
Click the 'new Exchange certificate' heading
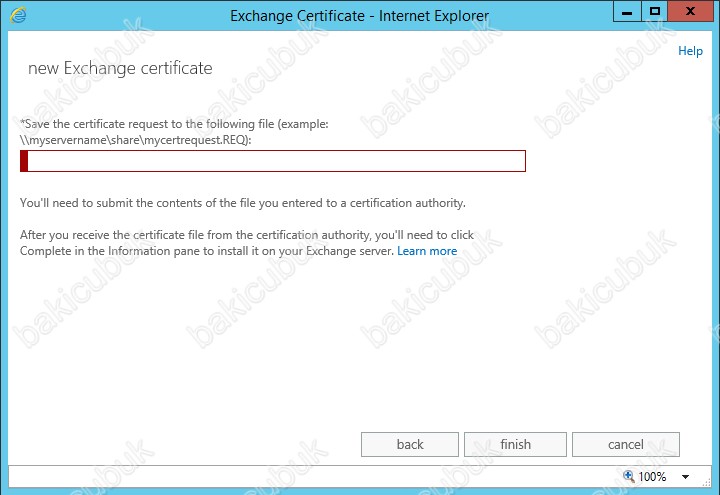point(120,68)
